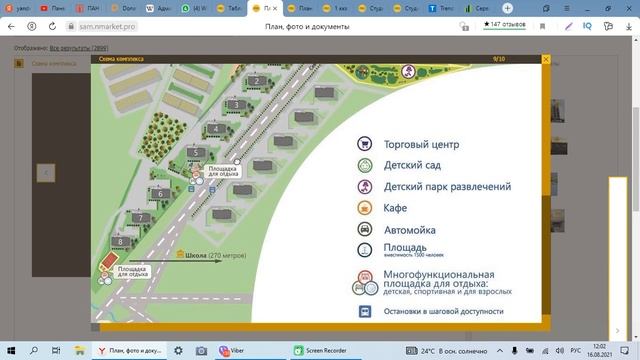
Task: Click the Детский сад legend icon
Action: point(364,165)
